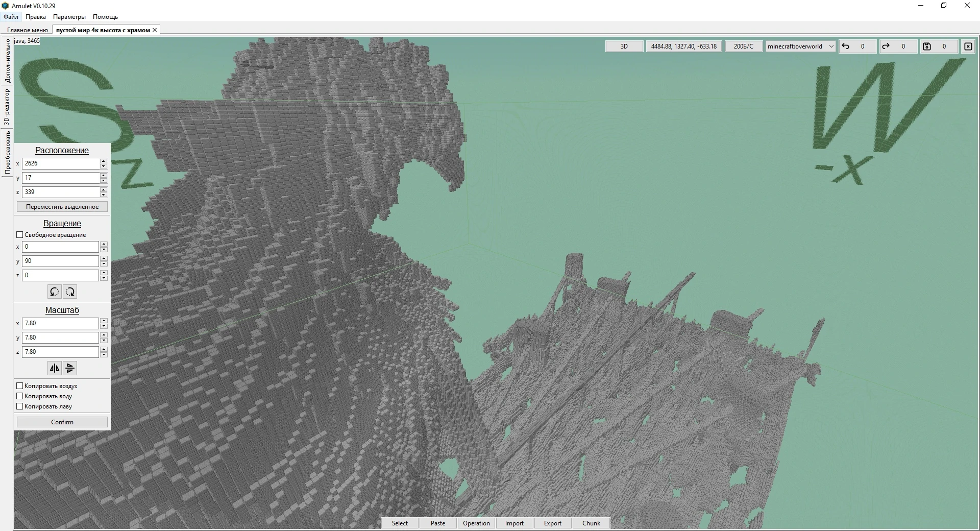
Task: Activate the Select tool button
Action: pos(400,523)
